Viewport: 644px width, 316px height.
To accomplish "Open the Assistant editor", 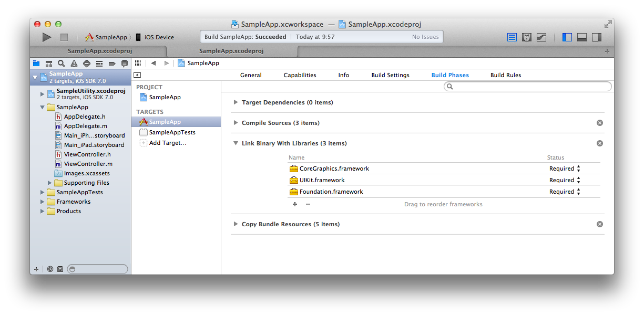I will 526,37.
